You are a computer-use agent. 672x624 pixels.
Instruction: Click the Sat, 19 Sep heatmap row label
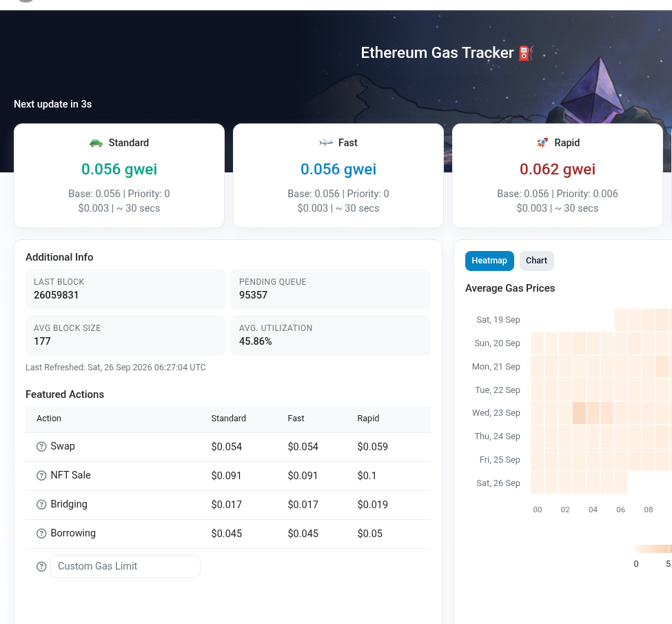point(498,320)
